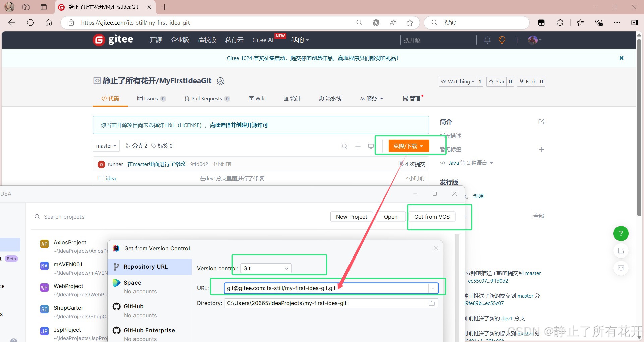Click the repository file search icon

tap(344, 146)
